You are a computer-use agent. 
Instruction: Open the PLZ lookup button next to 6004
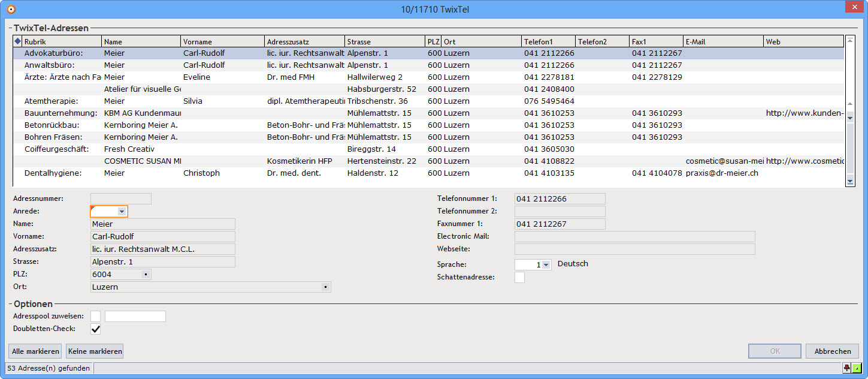pos(145,275)
